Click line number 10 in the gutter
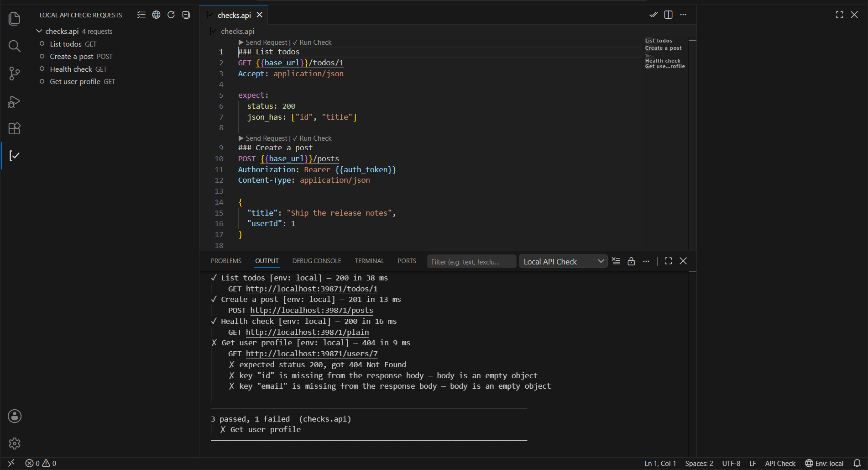Viewport: 868px width, 470px height. tap(219, 159)
